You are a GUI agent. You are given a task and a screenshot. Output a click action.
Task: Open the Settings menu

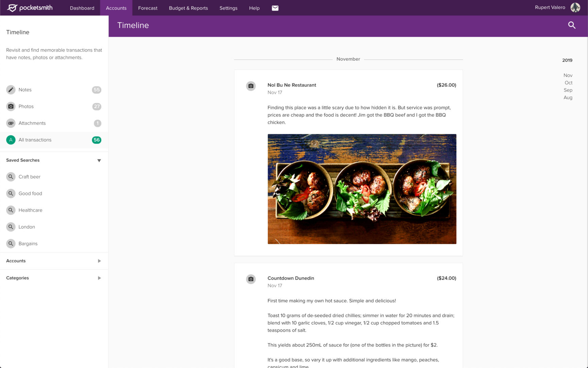click(228, 8)
